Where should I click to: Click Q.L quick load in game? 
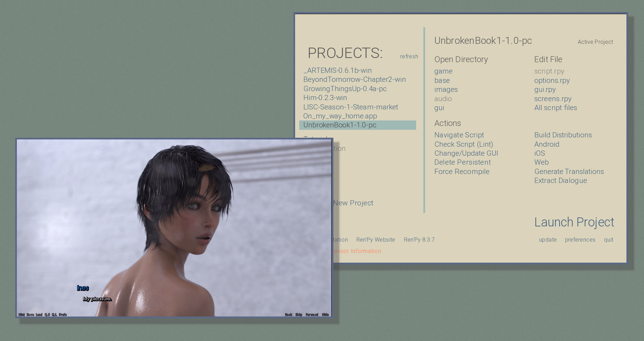coord(54,314)
